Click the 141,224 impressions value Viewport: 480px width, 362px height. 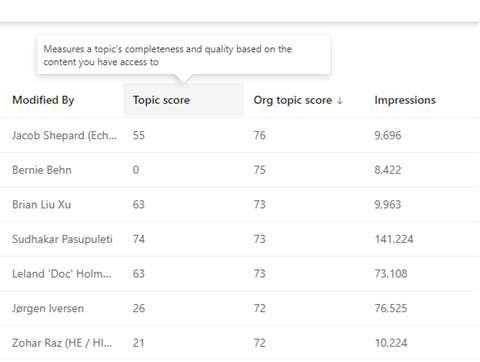coord(394,239)
